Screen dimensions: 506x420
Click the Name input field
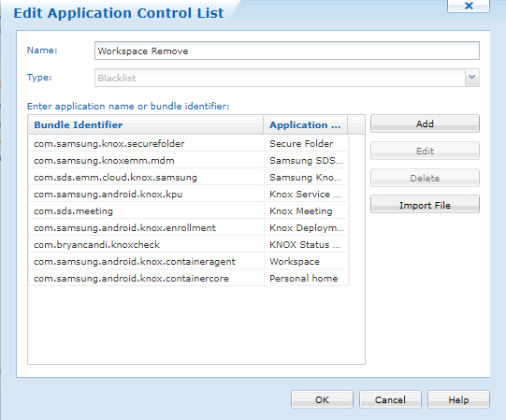click(287, 51)
